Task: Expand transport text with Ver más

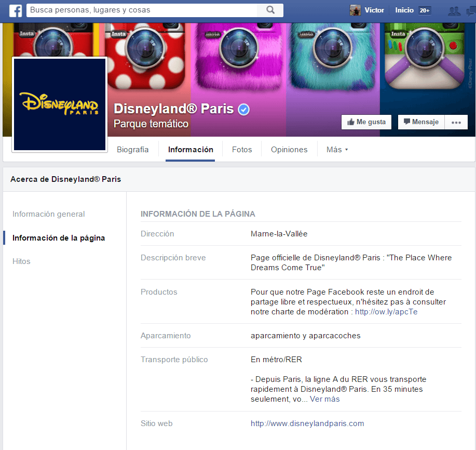Action: pyautogui.click(x=324, y=399)
